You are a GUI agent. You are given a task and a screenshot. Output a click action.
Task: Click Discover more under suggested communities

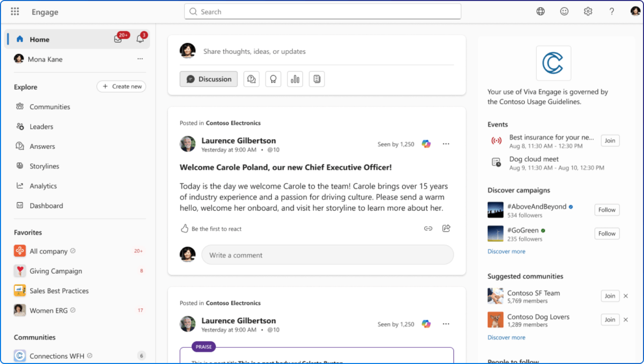tap(506, 338)
